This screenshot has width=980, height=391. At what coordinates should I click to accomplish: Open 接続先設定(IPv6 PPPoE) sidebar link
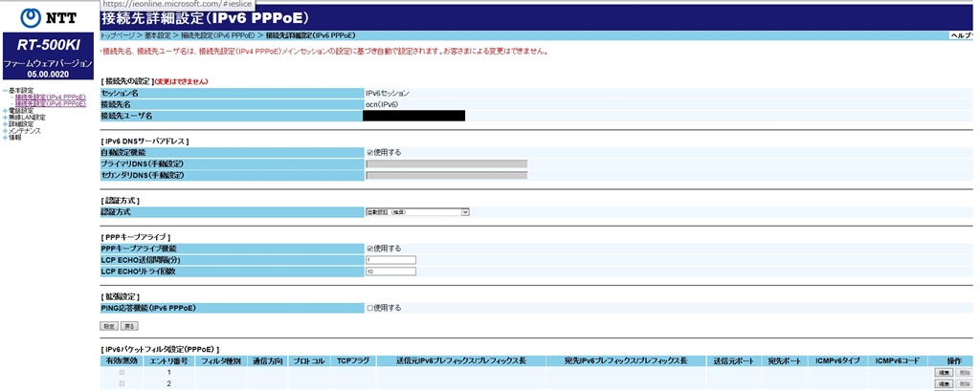(51, 103)
